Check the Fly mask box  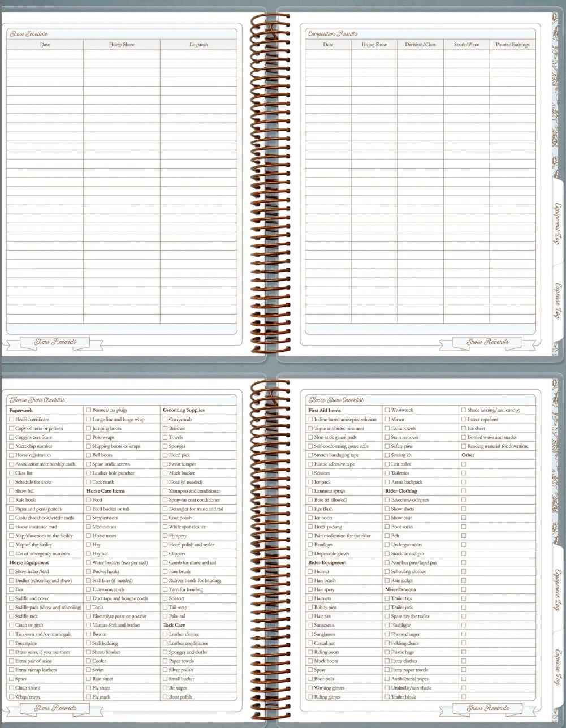click(89, 697)
